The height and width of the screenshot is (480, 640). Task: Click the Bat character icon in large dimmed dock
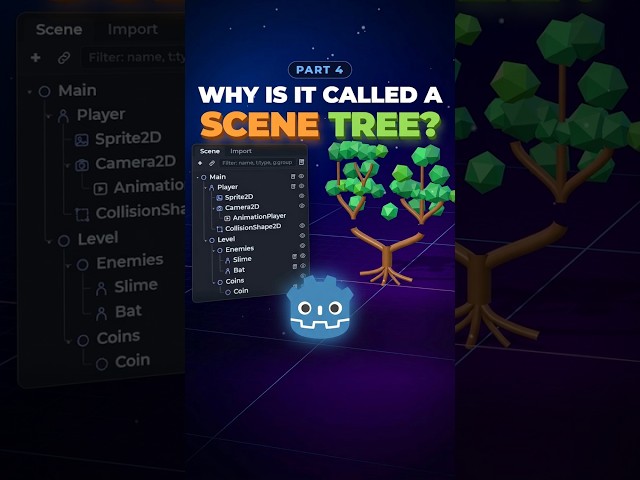tap(102, 313)
